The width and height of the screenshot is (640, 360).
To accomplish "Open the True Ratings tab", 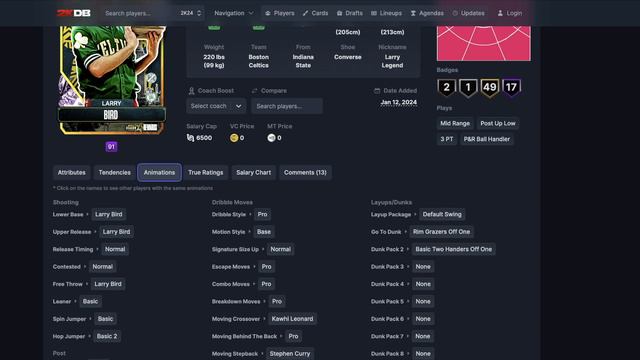I will click(206, 173).
